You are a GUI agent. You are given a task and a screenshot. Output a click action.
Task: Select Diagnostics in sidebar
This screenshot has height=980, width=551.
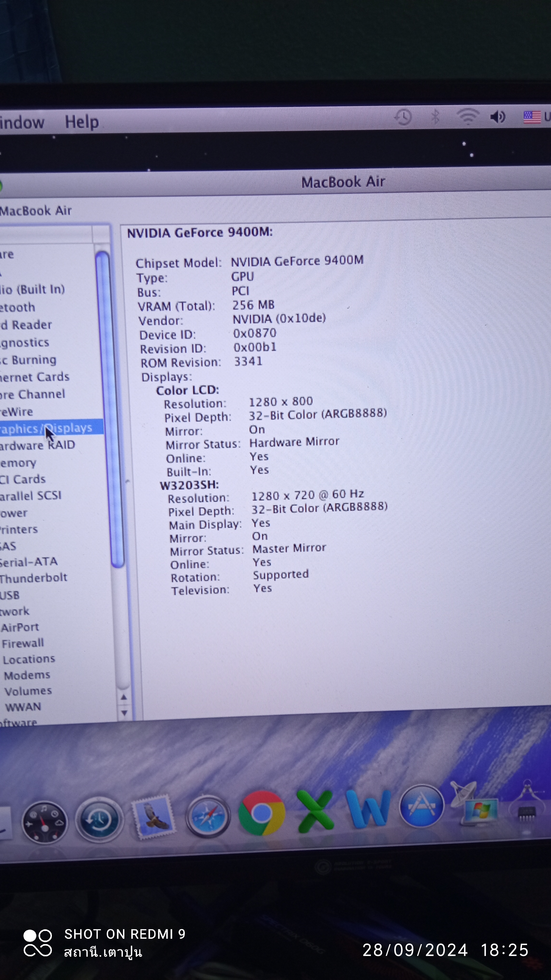tap(25, 343)
